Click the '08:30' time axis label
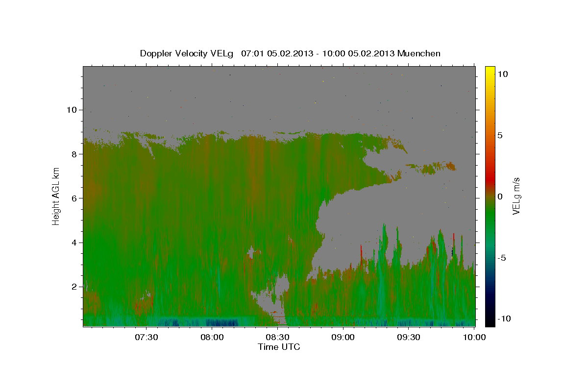 click(278, 337)
